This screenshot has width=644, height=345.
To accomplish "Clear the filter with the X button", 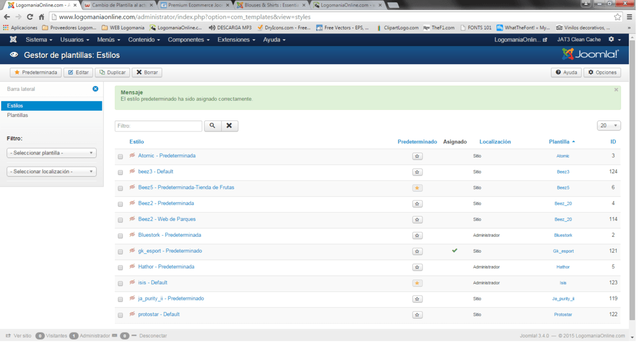I will point(229,126).
